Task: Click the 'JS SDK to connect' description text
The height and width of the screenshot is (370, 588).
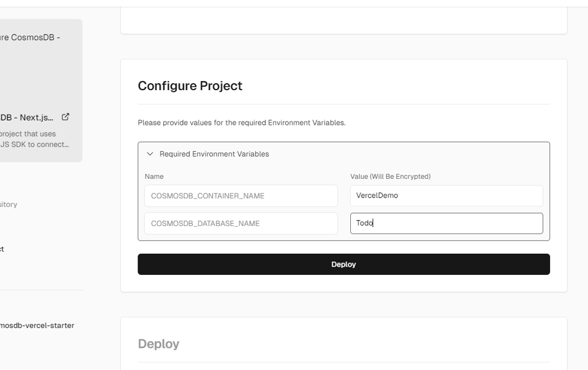Action: coord(34,145)
